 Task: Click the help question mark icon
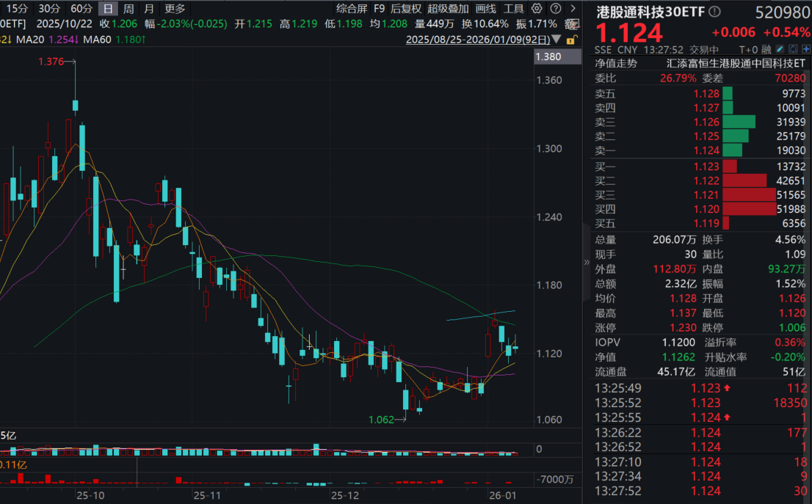[555, 9]
